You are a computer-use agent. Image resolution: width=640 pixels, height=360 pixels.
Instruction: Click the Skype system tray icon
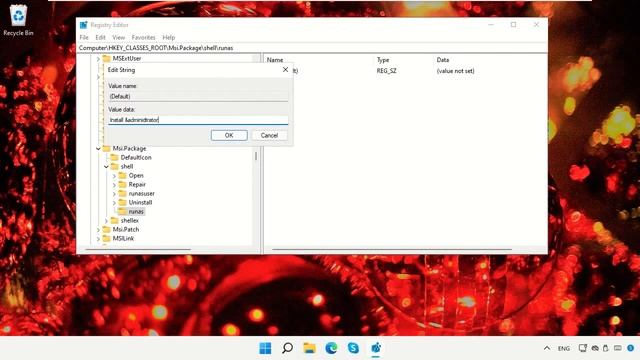click(x=630, y=348)
